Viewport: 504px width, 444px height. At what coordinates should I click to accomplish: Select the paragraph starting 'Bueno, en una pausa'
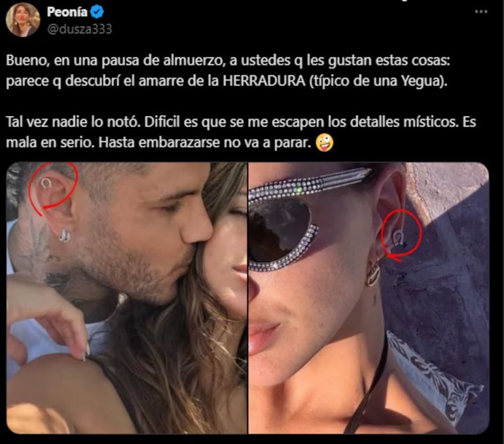tap(228, 71)
